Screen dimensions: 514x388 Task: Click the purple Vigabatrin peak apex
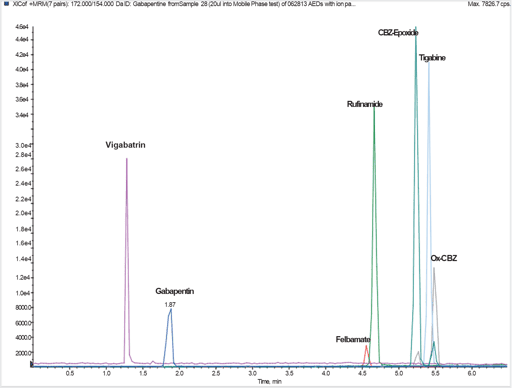(127, 159)
